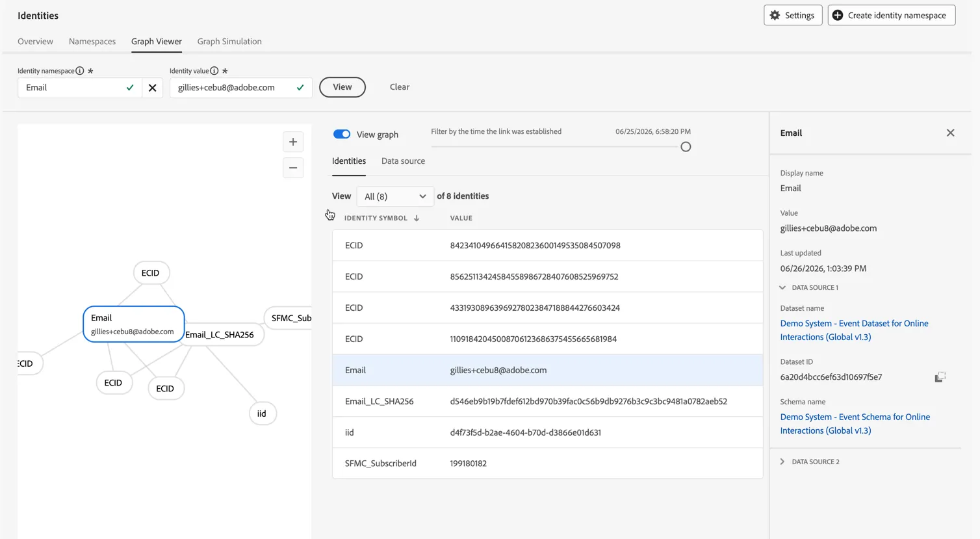Click the Settings button
980x539 pixels.
point(793,15)
